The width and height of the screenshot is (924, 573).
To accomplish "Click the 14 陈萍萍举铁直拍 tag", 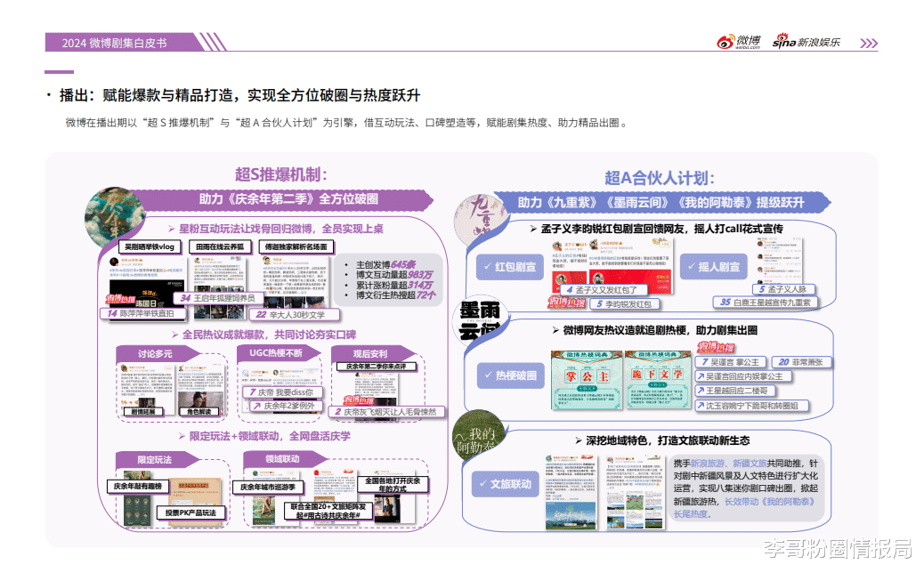I will click(142, 313).
